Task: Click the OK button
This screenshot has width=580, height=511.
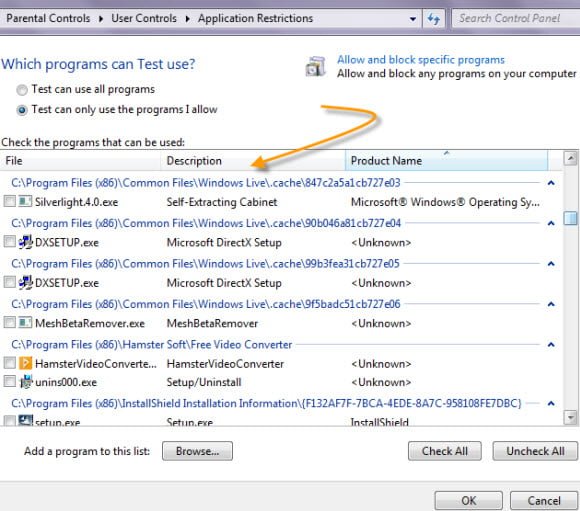Action: (468, 501)
